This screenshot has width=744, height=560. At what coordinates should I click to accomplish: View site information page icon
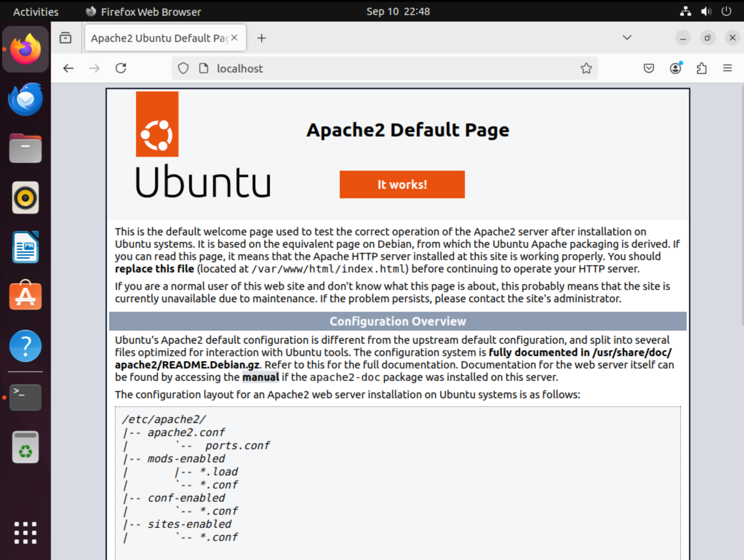pyautogui.click(x=204, y=68)
